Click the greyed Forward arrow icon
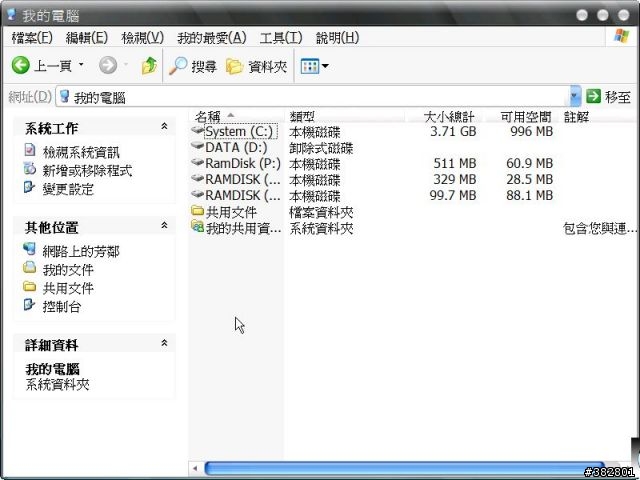This screenshot has width=640, height=480. (108, 65)
